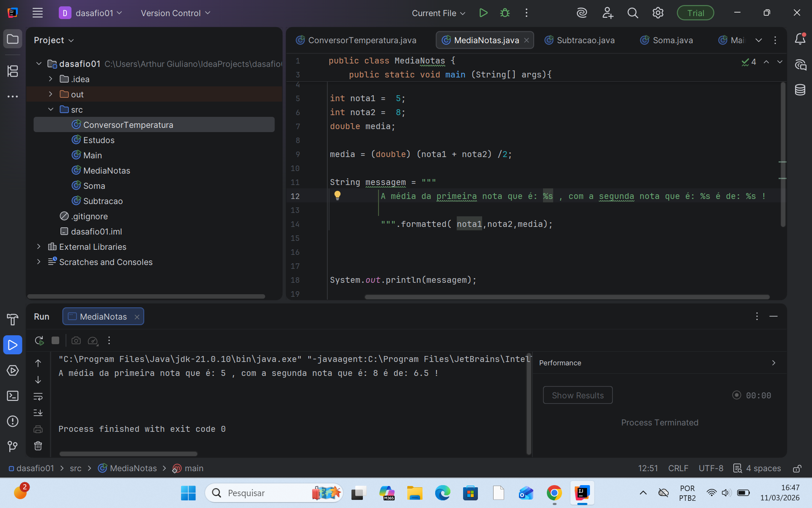Collapse the src folder in the project tree
This screenshot has height=508, width=812.
click(51, 109)
